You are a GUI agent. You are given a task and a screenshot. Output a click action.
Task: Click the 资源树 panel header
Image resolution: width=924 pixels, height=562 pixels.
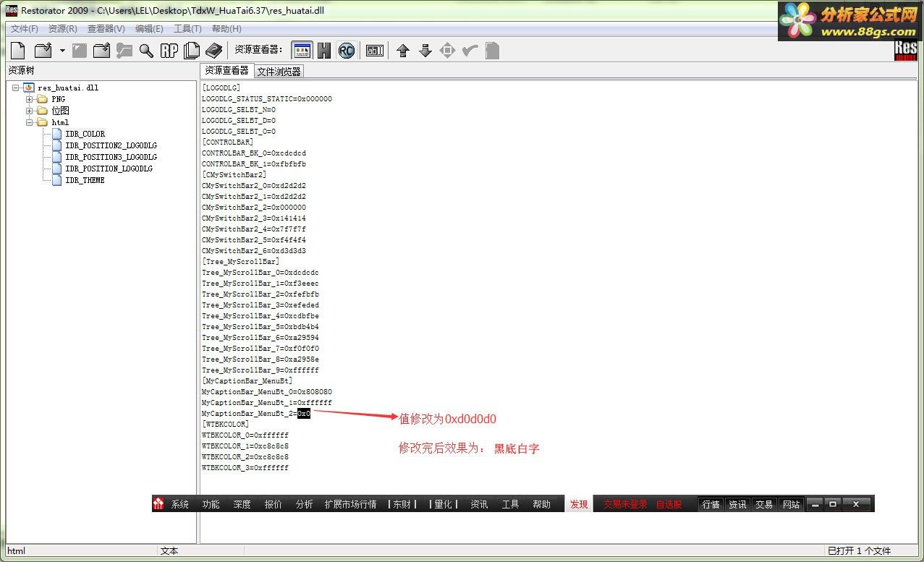click(x=21, y=70)
